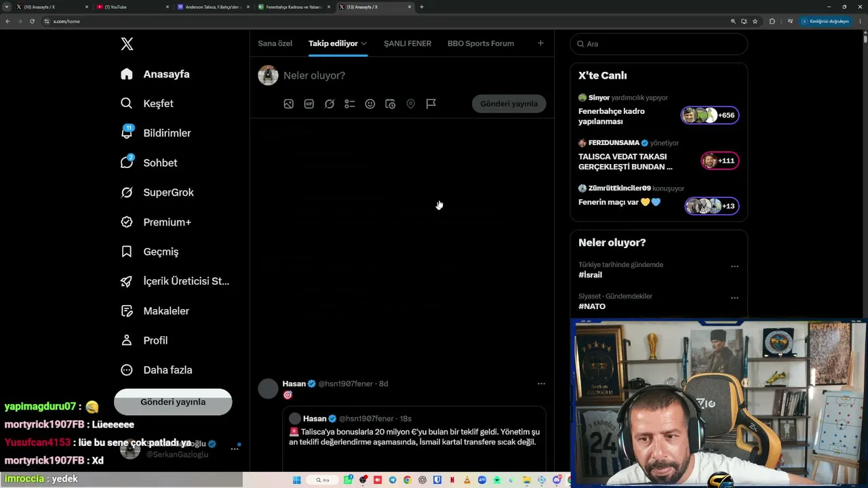Screen dimensions: 868x488
Task: Open the emoji picker in composer
Action: click(370, 104)
